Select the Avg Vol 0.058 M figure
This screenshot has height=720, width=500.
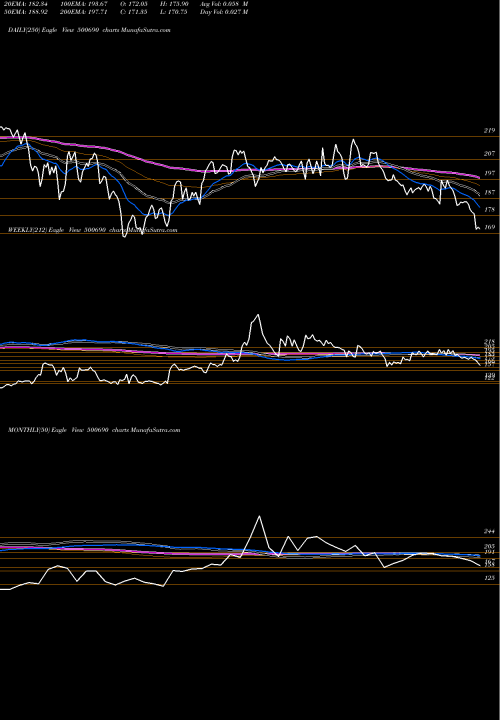pos(224,4)
